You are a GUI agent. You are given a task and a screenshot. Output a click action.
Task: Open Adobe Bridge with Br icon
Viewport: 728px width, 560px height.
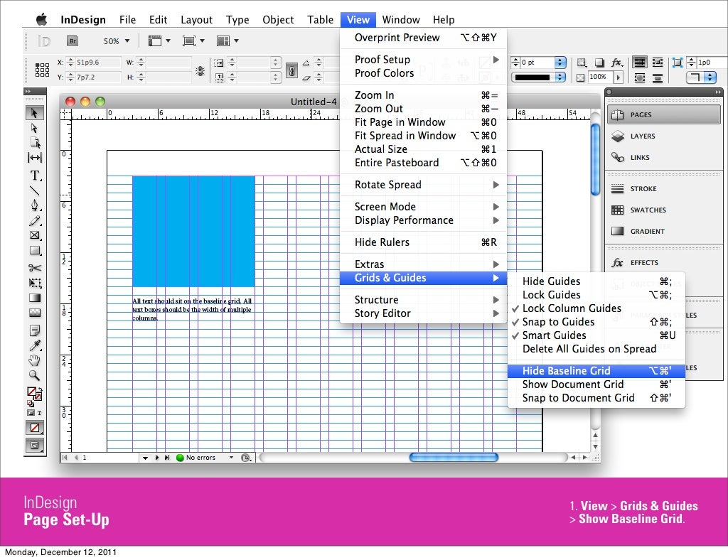pos(72,41)
